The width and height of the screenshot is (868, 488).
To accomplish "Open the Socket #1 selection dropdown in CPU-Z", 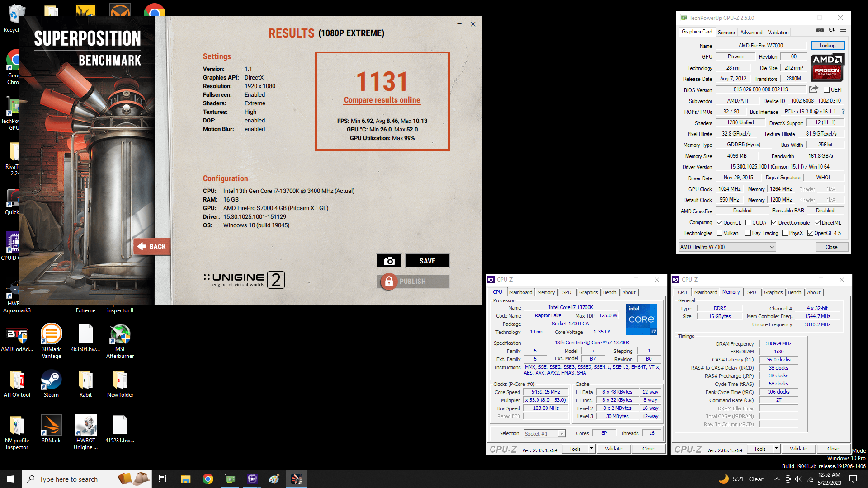I will [544, 434].
